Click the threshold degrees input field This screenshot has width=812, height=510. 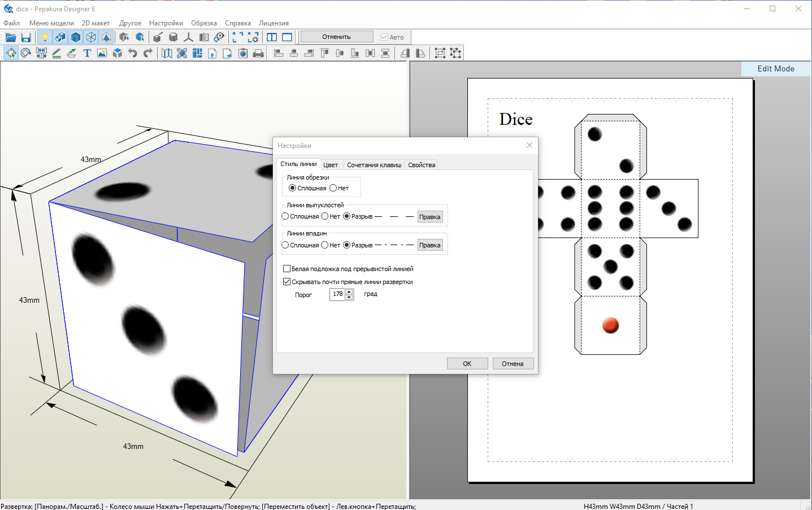[337, 294]
